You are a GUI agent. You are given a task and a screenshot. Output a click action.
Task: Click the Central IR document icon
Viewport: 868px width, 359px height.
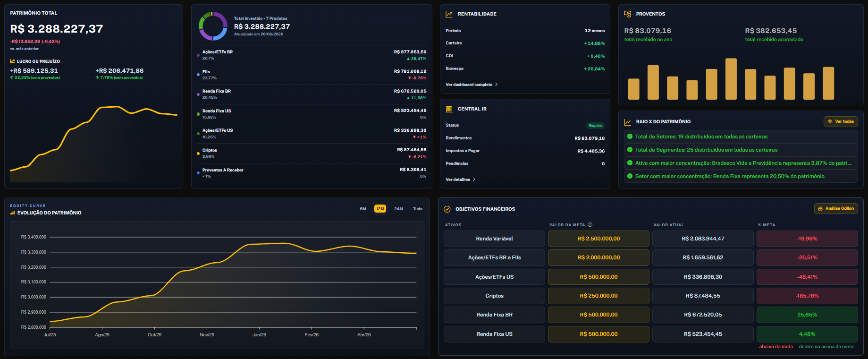(x=449, y=109)
